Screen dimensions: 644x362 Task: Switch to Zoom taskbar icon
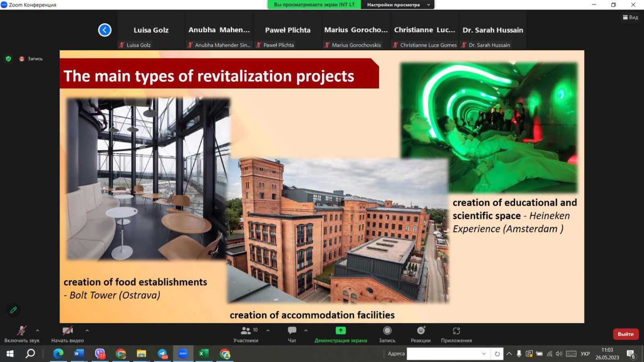tap(183, 354)
